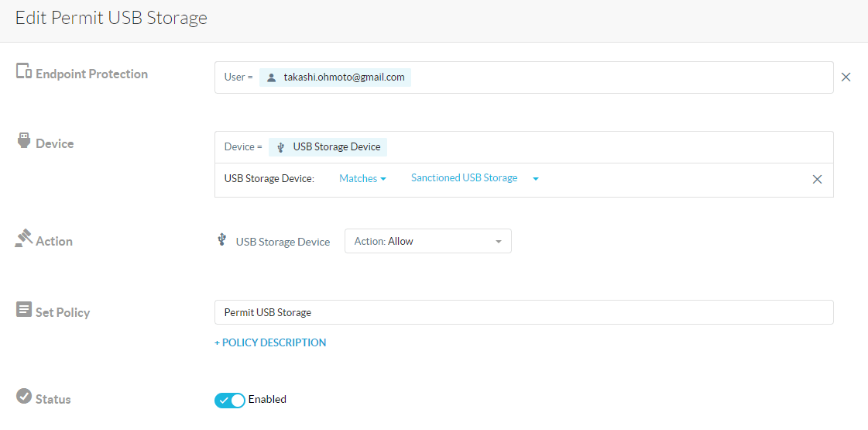Click the User criteria input box

(523, 77)
